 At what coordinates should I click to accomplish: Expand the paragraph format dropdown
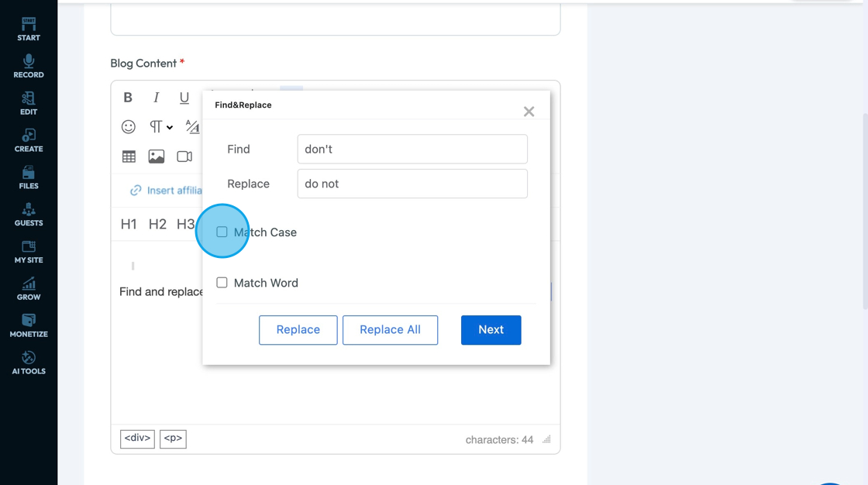160,127
